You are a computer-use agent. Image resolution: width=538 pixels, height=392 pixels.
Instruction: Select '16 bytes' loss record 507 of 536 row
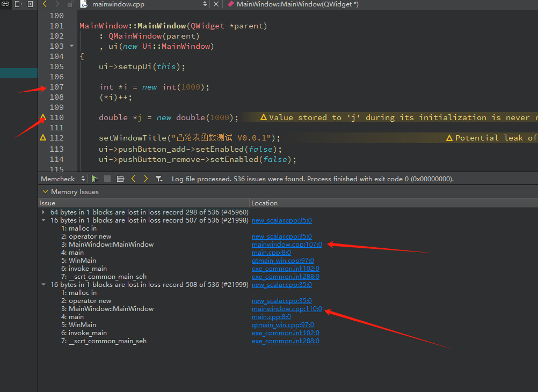[x=149, y=220]
